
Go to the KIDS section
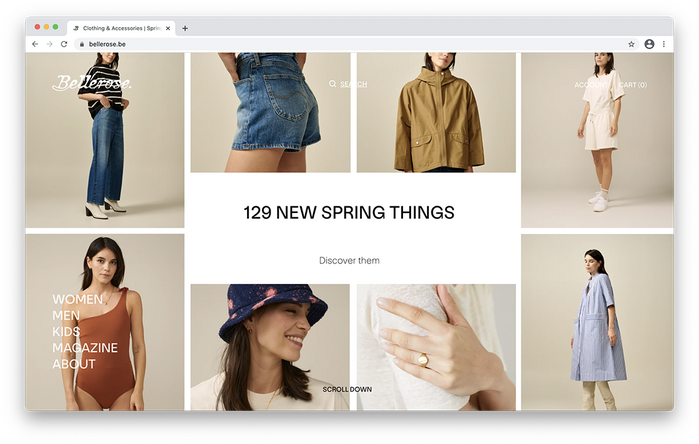[x=66, y=332]
